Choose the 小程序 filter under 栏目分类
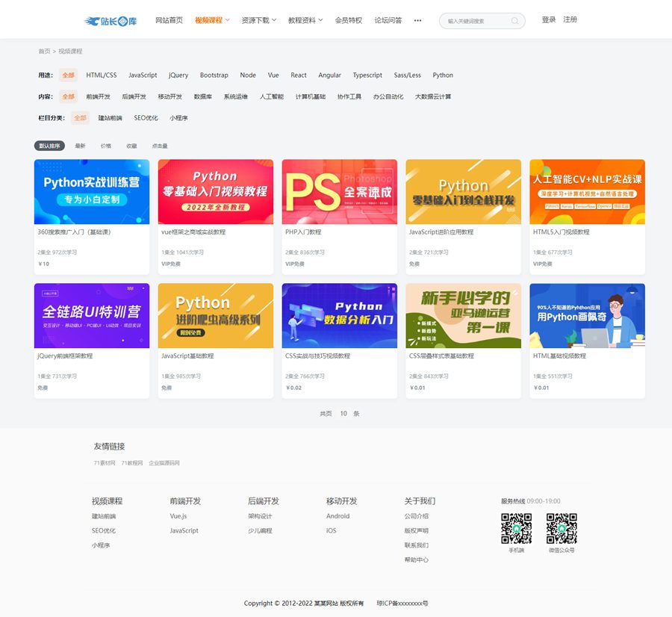The width and height of the screenshot is (672, 617). pos(178,118)
